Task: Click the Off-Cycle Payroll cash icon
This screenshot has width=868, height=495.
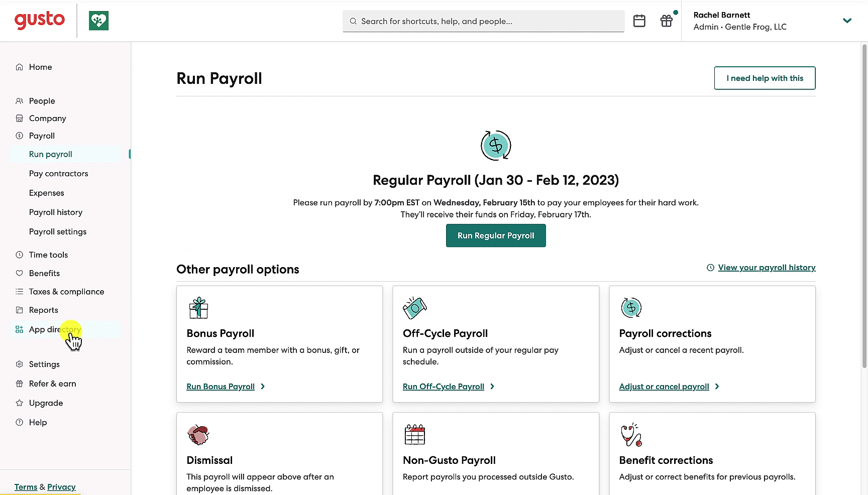Action: [415, 308]
